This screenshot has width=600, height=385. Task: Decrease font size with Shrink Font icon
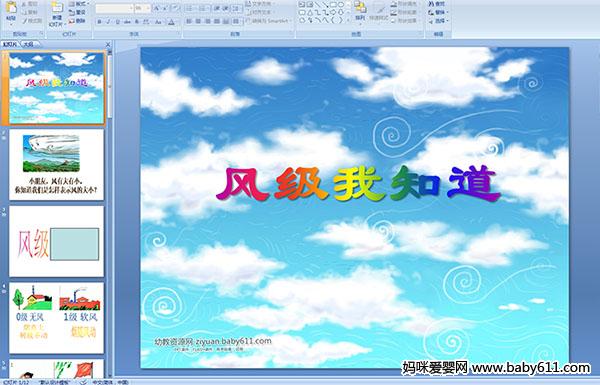point(166,8)
